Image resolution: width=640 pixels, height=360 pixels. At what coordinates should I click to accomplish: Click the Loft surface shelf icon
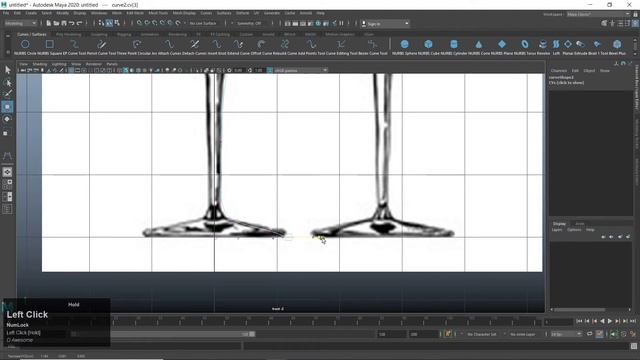(x=556, y=44)
